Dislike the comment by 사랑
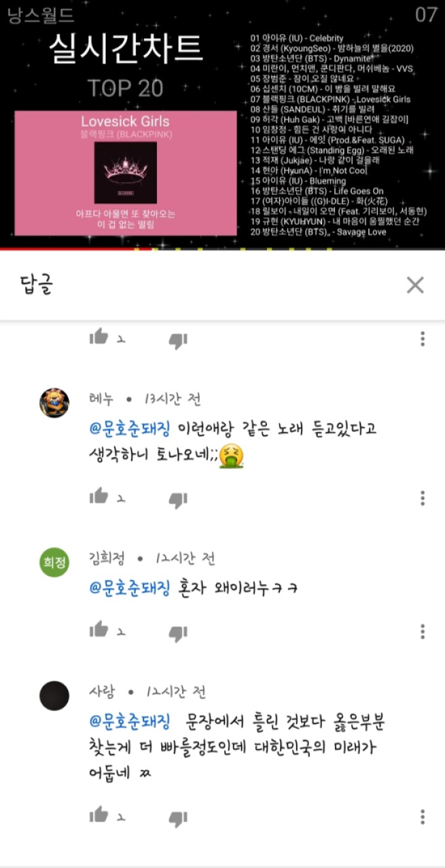The width and height of the screenshot is (445, 868). (x=178, y=819)
